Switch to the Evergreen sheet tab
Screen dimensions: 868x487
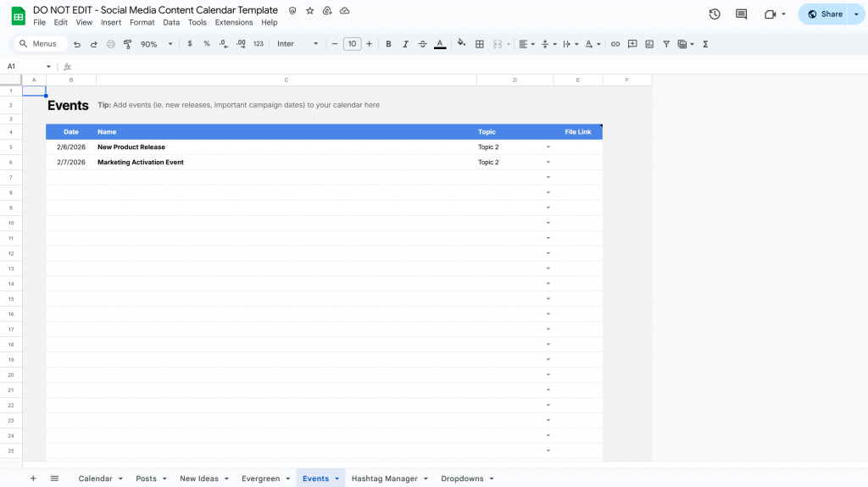click(261, 479)
